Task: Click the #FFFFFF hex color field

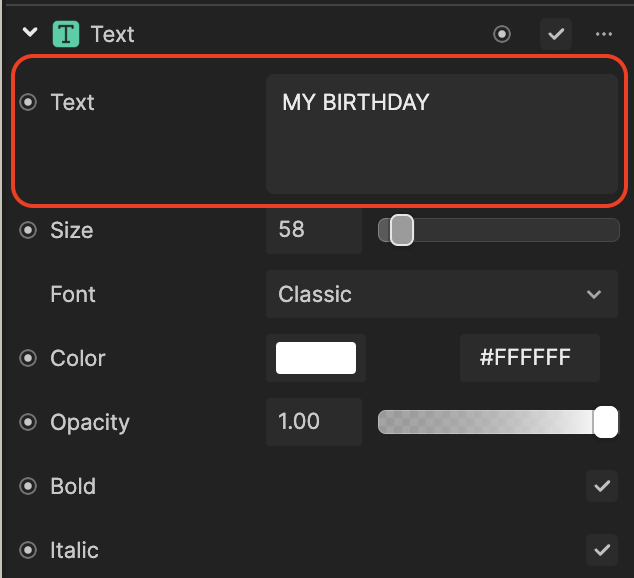Action: point(530,358)
